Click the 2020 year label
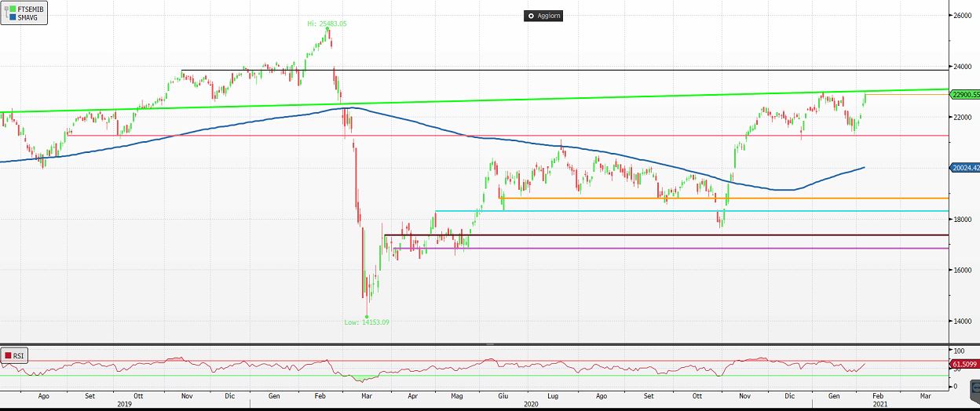 (531, 404)
